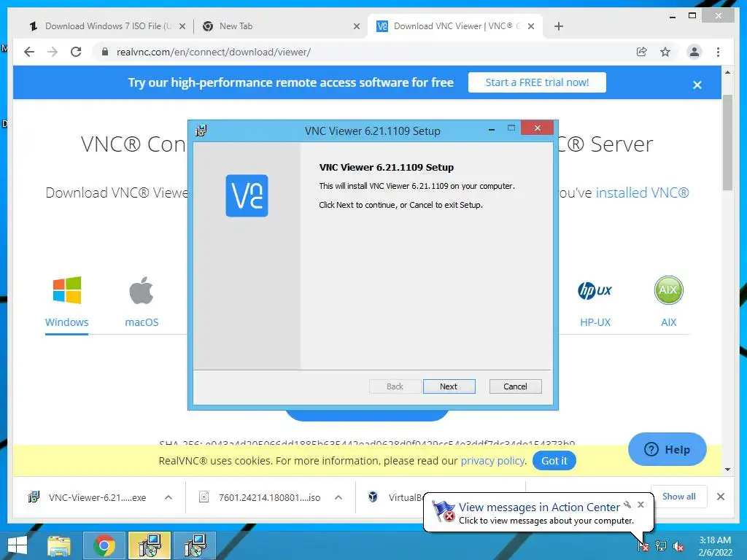View site info via the lock icon
Viewport: 747px width, 560px height.
[105, 52]
